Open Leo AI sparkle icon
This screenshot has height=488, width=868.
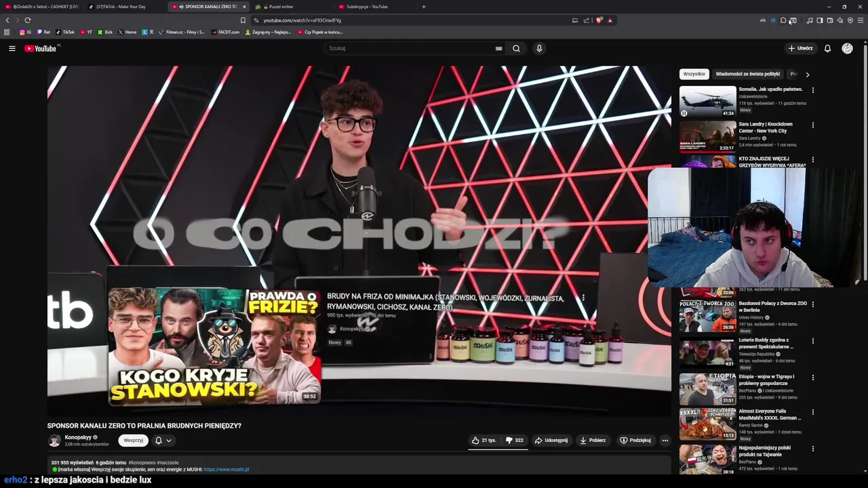point(840,20)
